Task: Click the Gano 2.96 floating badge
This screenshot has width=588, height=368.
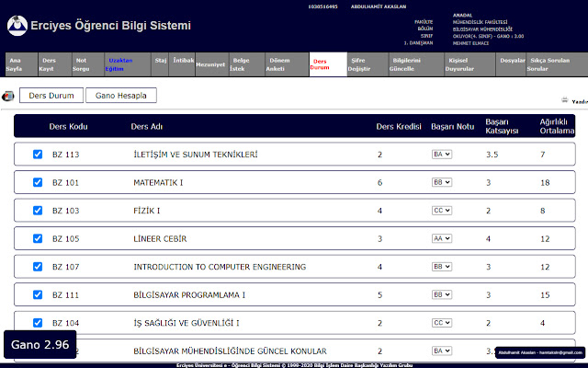Action: coord(40,344)
